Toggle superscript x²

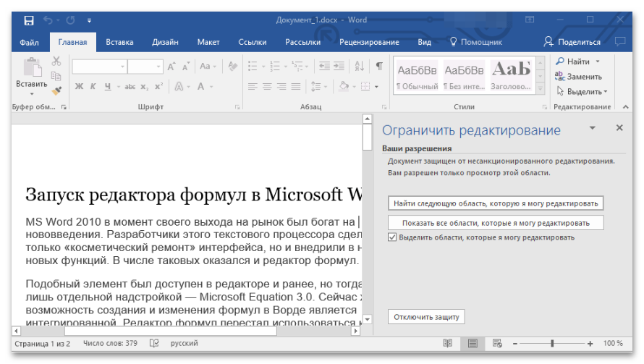tap(158, 86)
